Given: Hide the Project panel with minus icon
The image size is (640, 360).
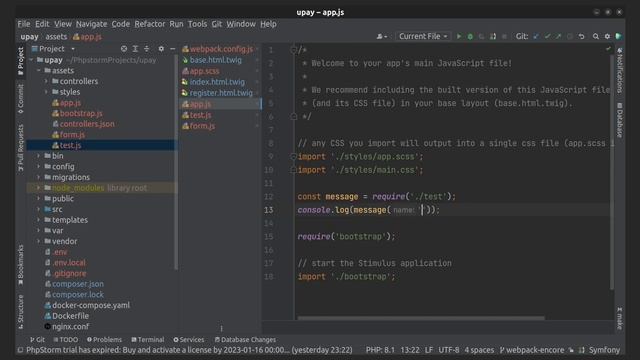Looking at the screenshot, I should [172, 49].
